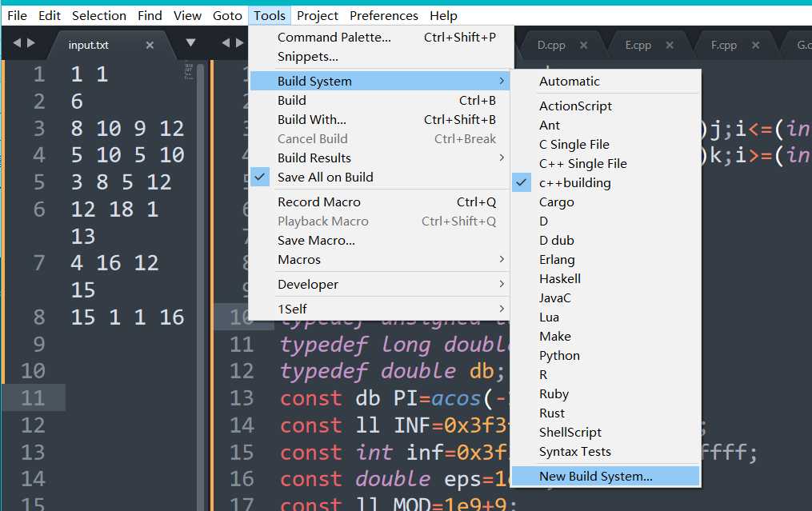Expand Build Results submenu

coord(379,158)
